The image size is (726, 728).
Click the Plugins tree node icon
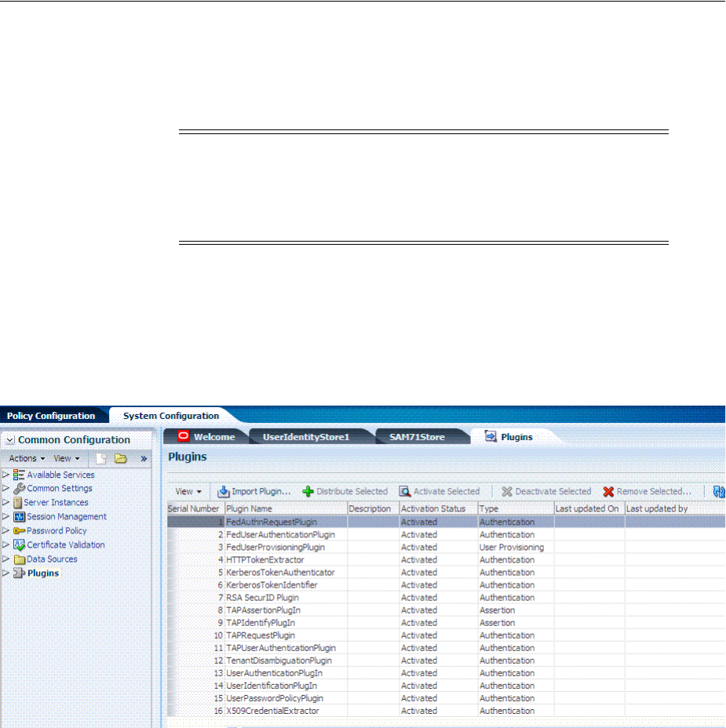point(19,573)
